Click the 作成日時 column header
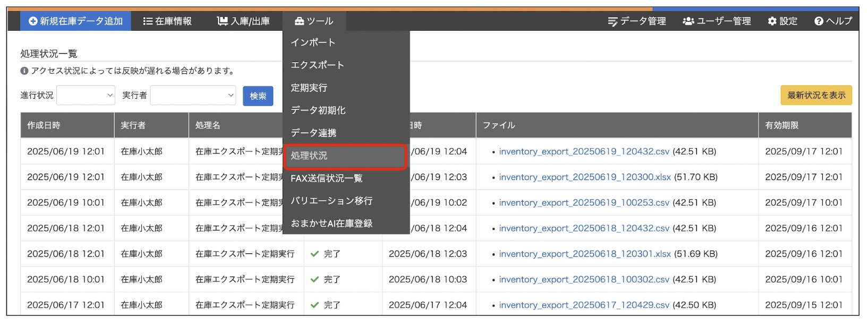 click(67, 125)
